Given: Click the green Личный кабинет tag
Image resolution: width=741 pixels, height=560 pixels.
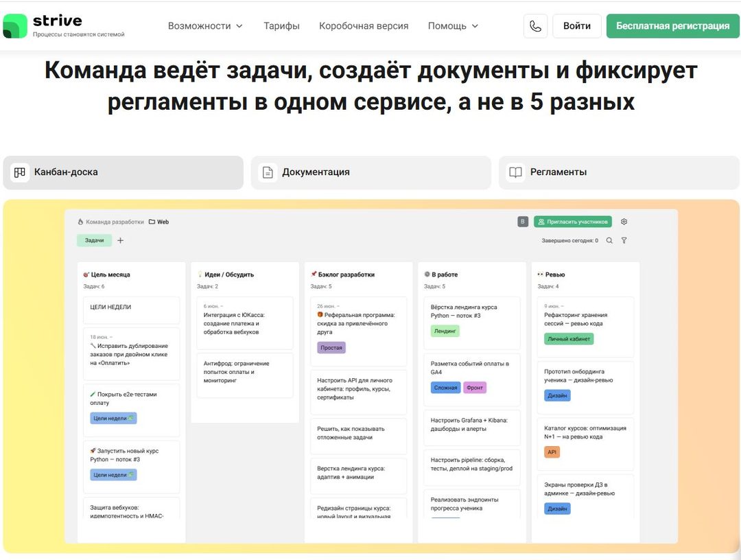Looking at the screenshot, I should click(569, 339).
